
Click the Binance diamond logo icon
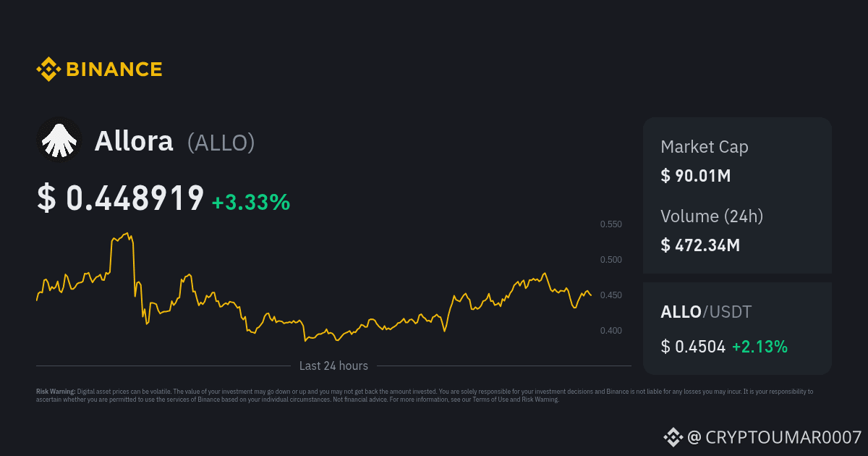point(48,69)
